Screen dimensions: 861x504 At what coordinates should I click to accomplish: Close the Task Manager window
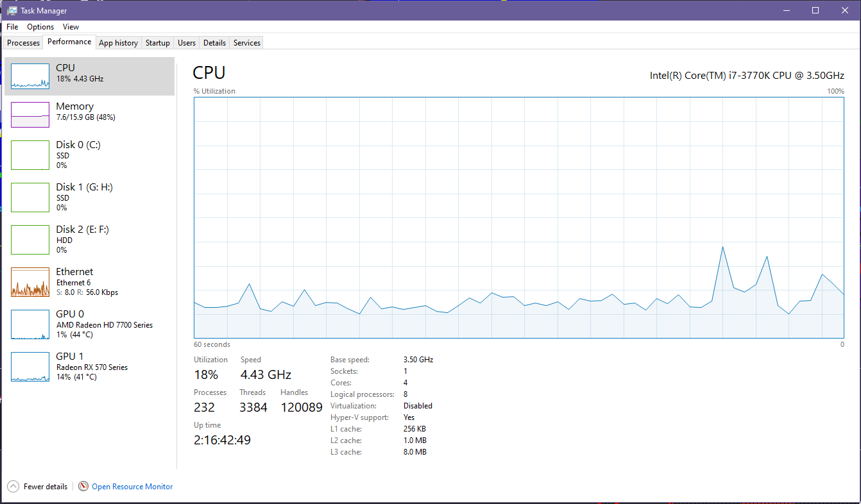[x=845, y=10]
